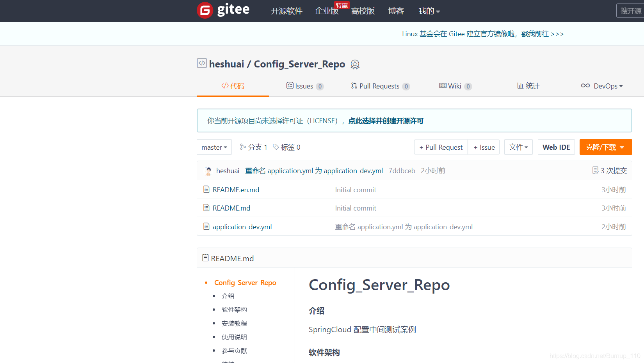
Task: Jump to 参与贡献 in README outline
Action: coord(234,351)
